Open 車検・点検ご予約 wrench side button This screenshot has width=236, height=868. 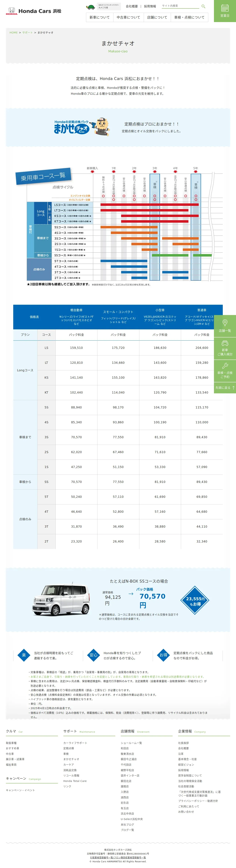pyautogui.click(x=225, y=371)
